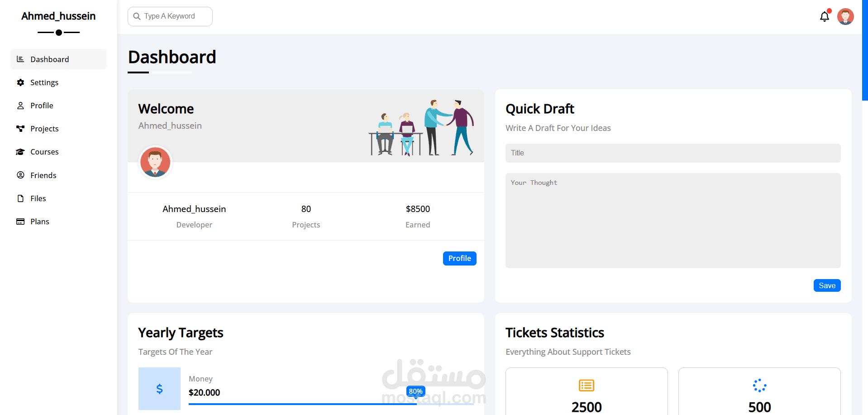868x415 pixels.
Task: Click the user avatar in top bar
Action: [845, 17]
